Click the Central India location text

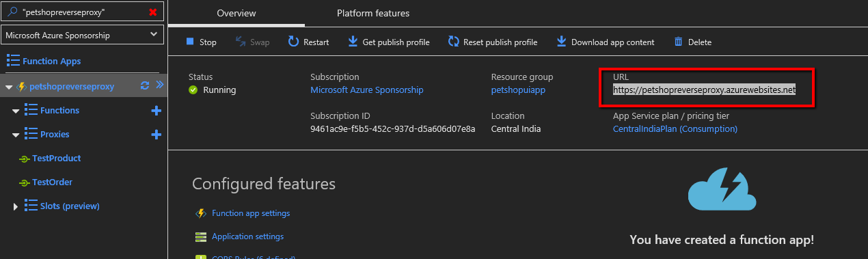516,128
